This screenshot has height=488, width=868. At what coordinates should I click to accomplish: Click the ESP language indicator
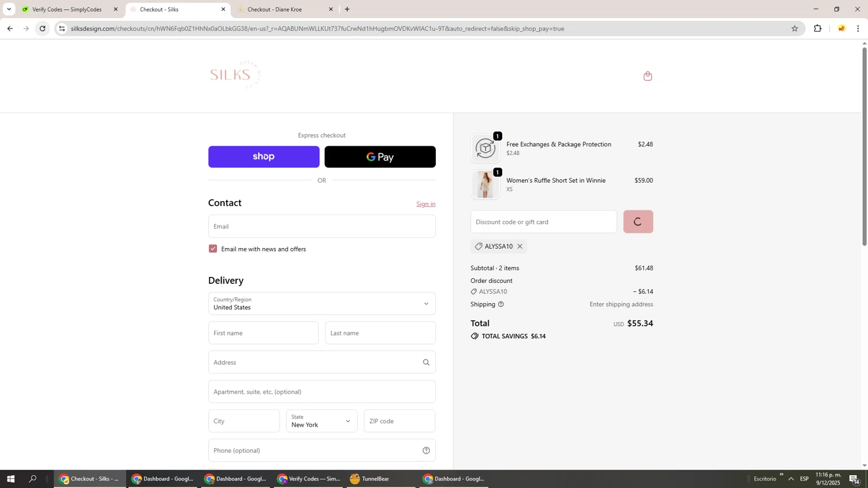[x=804, y=479]
